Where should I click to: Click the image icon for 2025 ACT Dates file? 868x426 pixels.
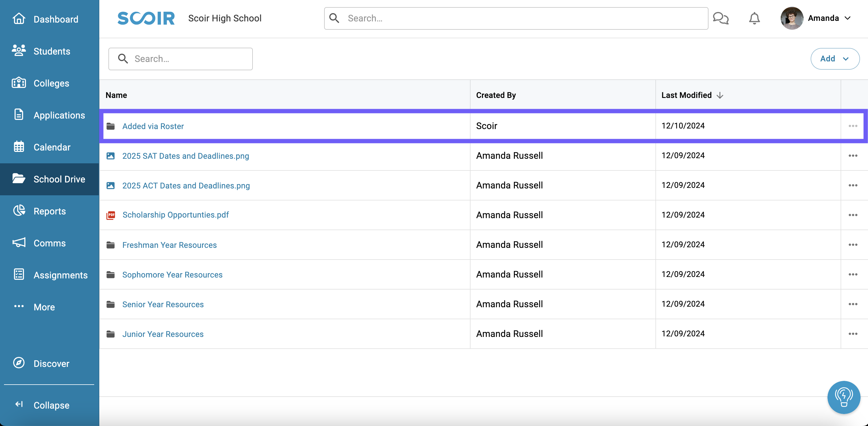coord(110,186)
